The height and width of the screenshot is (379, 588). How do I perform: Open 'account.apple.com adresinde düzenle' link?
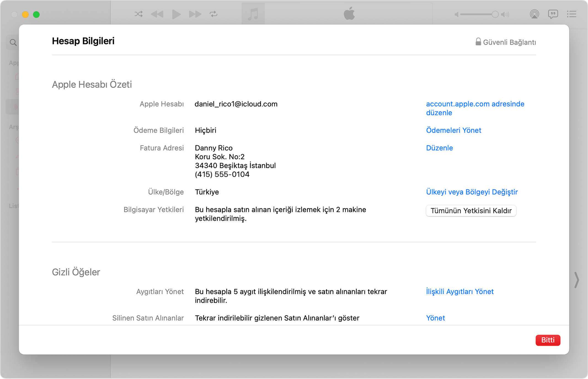[475, 108]
